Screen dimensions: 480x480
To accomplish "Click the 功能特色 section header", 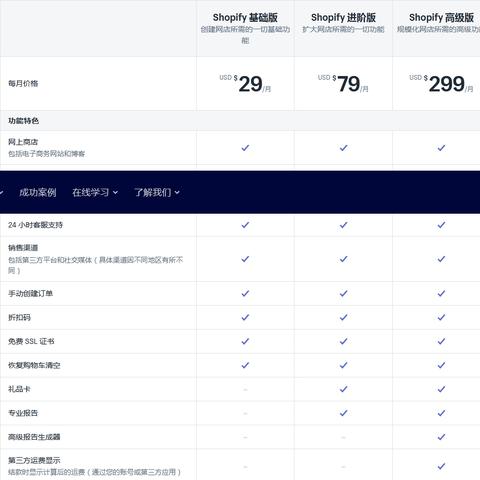I will pos(23,121).
